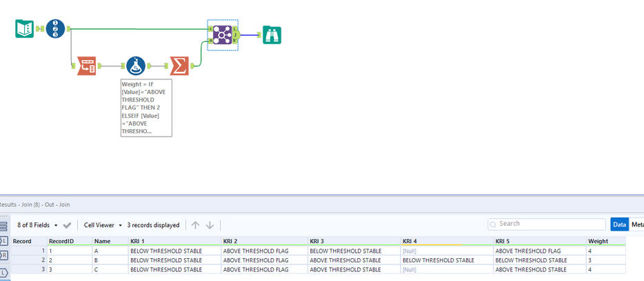Viewport: 644px width, 281px height.
Task: Click the KRI 4 column header
Action: (x=447, y=241)
